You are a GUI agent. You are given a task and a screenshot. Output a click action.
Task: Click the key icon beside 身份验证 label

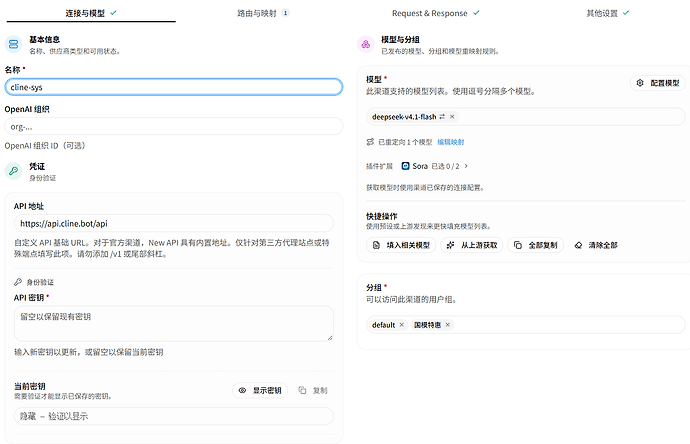coord(18,282)
